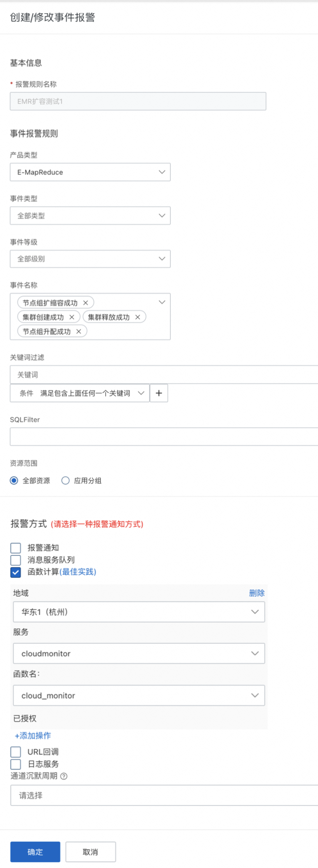This screenshot has height=868, width=318.
Task: Enable the 消息服务队列 checkbox
Action: (16, 560)
